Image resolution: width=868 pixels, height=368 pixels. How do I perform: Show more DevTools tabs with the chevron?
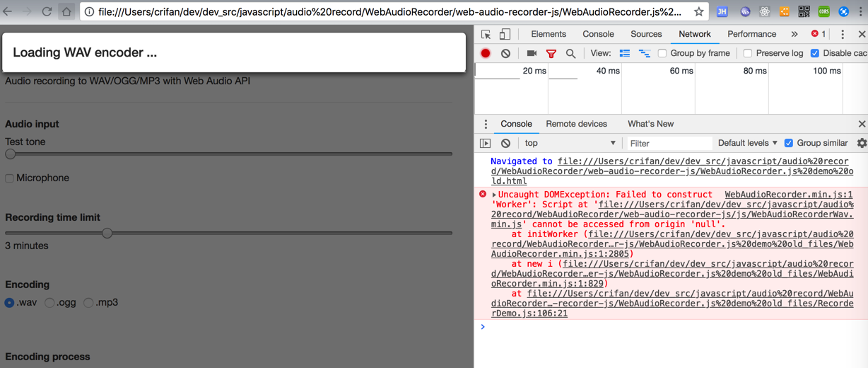(x=794, y=34)
